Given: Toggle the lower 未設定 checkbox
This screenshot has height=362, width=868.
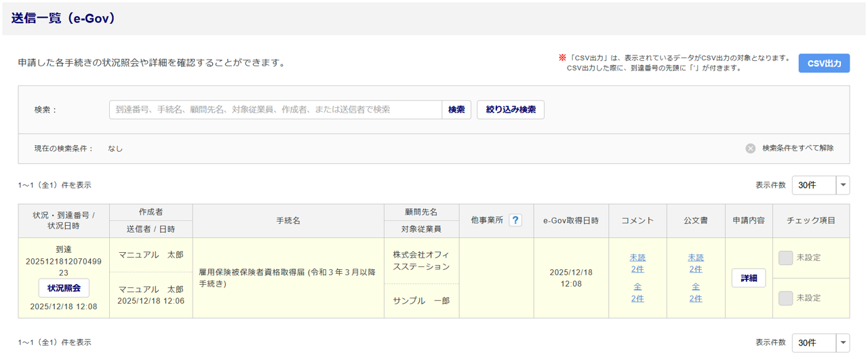Looking at the screenshot, I should [x=786, y=298].
